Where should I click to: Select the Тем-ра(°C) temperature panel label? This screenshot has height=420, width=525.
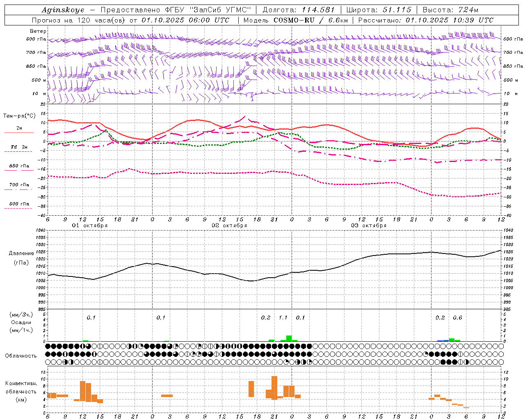(x=19, y=116)
